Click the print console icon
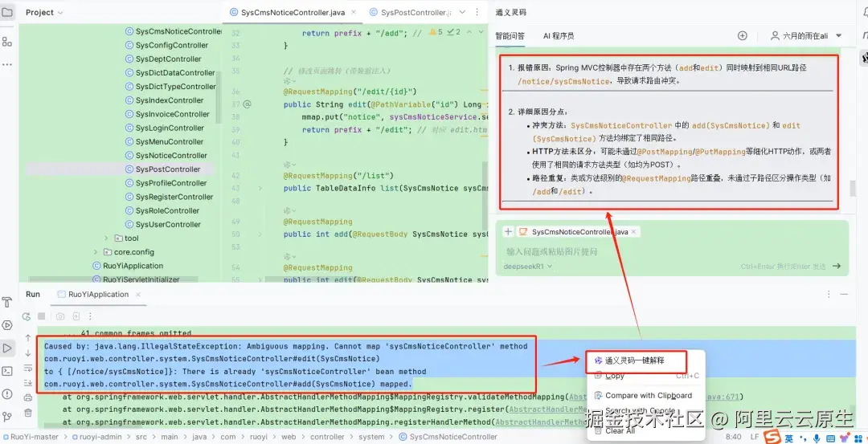868x444 pixels. [x=27, y=397]
